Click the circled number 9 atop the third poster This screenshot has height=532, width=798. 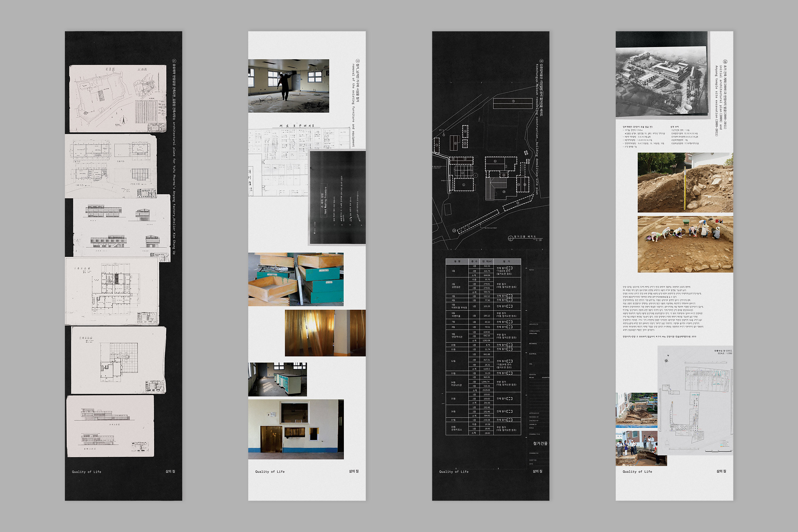click(542, 61)
